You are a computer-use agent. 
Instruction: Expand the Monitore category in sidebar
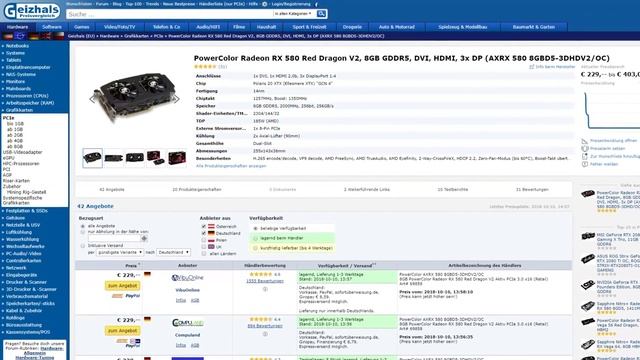click(15, 82)
